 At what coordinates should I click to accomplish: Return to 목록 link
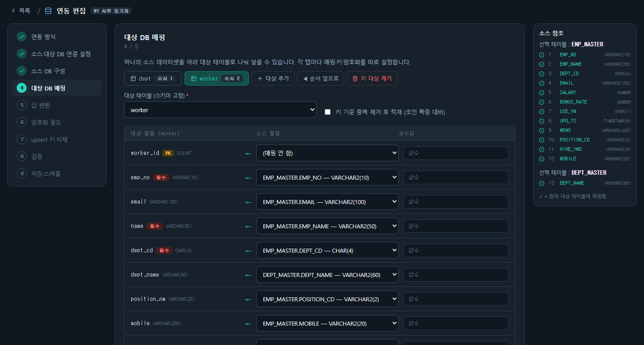[x=21, y=10]
